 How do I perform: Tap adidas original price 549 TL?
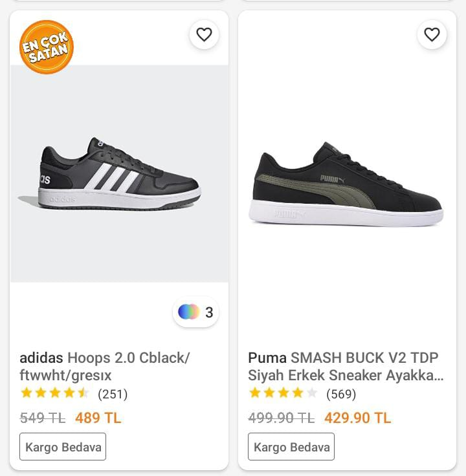click(x=43, y=418)
